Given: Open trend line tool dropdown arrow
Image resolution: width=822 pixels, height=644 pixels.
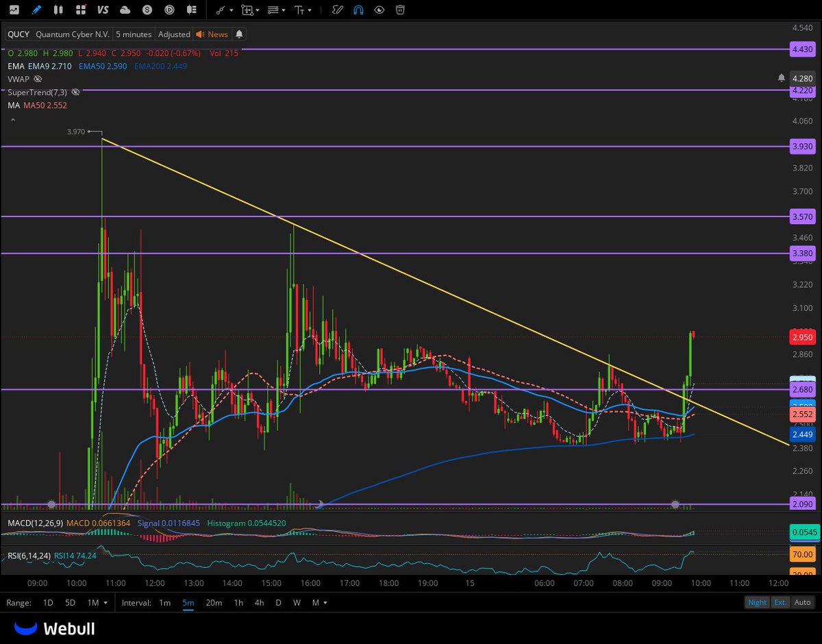Looking at the screenshot, I should pos(232,10).
